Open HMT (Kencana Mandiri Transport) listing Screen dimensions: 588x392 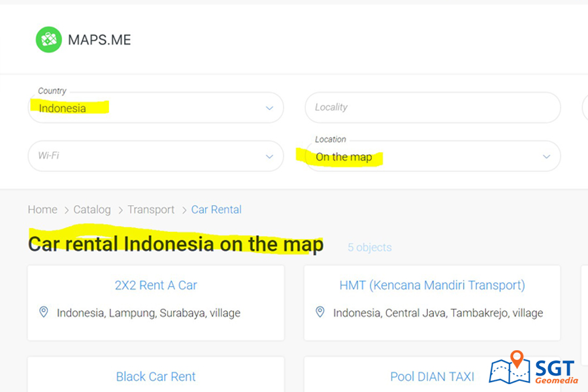(432, 286)
